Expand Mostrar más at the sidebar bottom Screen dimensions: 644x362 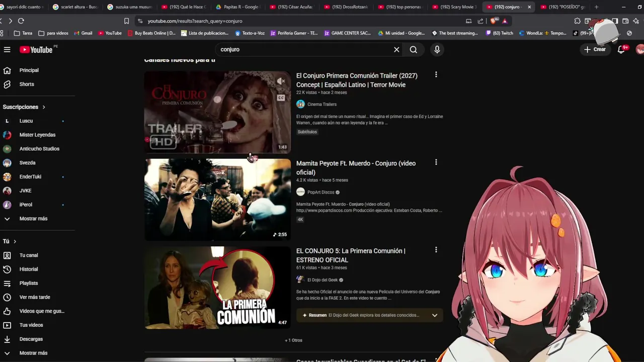[x=33, y=353]
